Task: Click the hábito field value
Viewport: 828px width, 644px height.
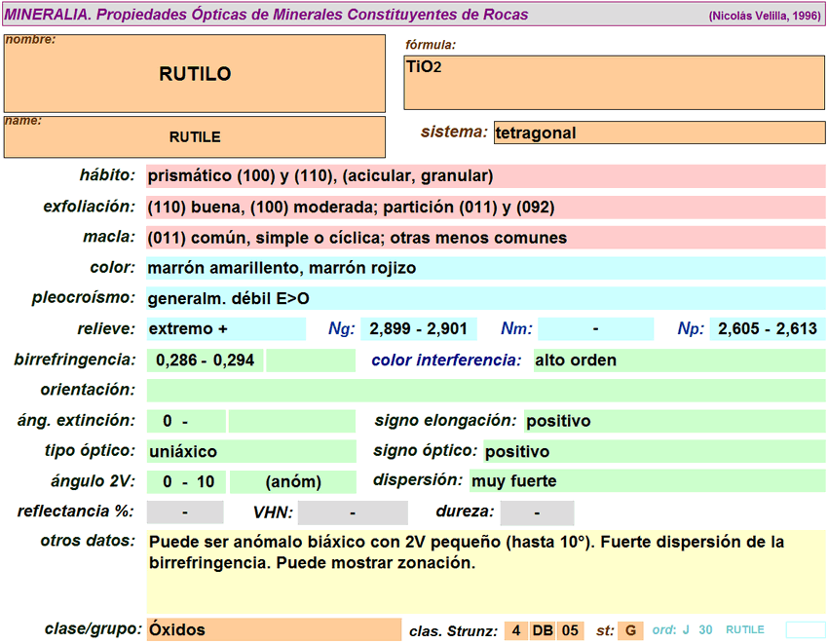Action: tap(485, 176)
